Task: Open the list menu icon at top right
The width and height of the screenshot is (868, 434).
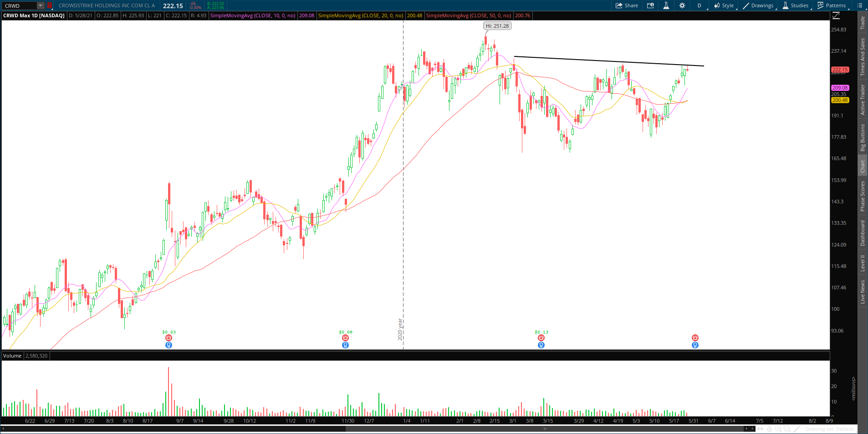Action: (x=860, y=5)
